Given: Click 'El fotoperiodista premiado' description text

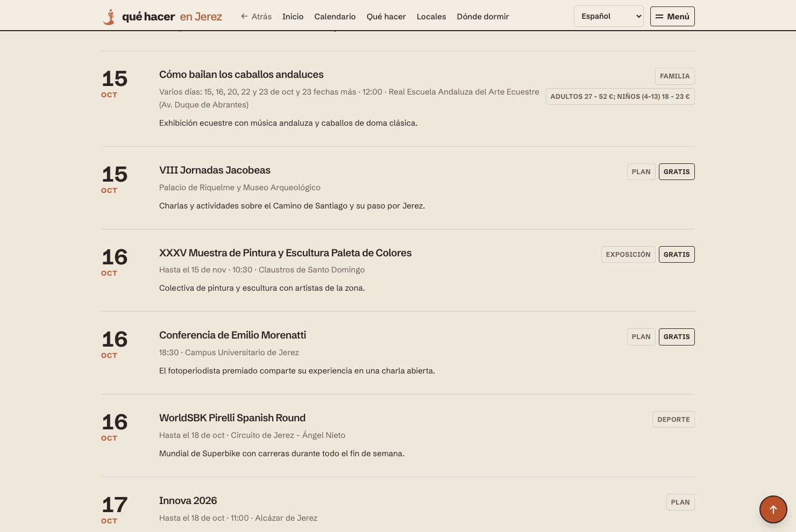Looking at the screenshot, I should 297,371.
